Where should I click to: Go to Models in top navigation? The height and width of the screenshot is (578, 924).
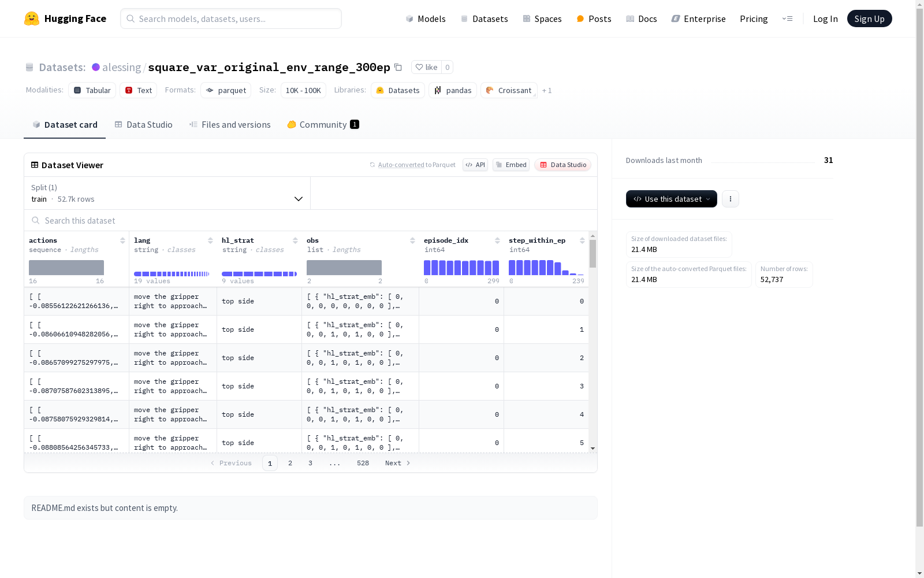[426, 18]
